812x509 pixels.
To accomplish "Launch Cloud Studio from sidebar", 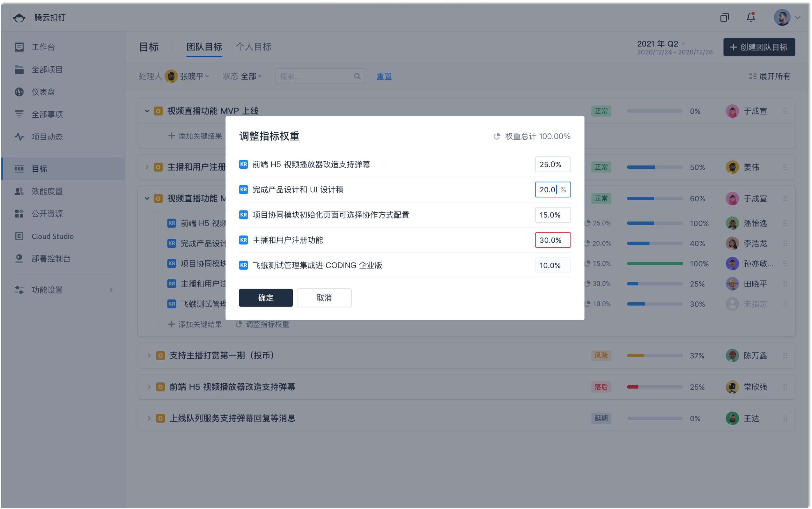I will [x=53, y=236].
